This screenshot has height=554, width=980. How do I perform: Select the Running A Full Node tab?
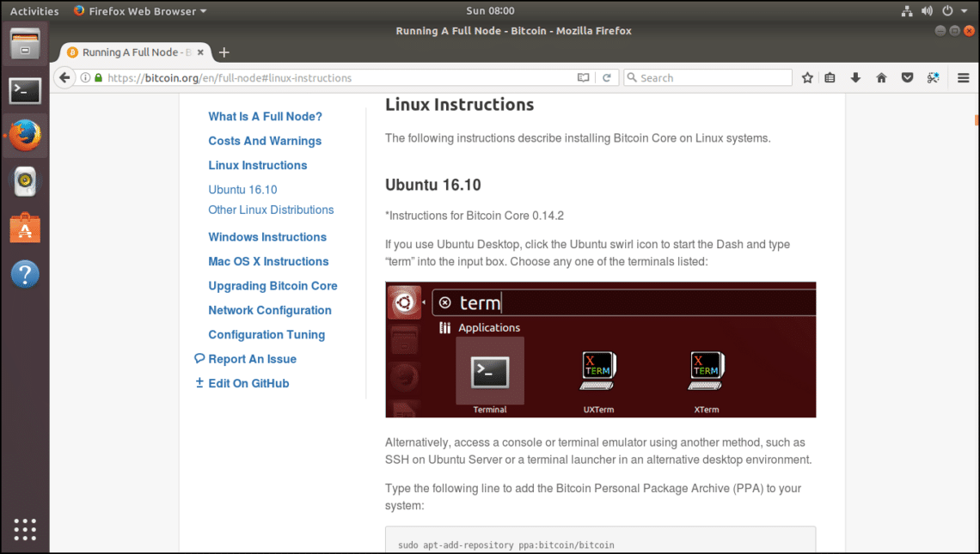136,52
